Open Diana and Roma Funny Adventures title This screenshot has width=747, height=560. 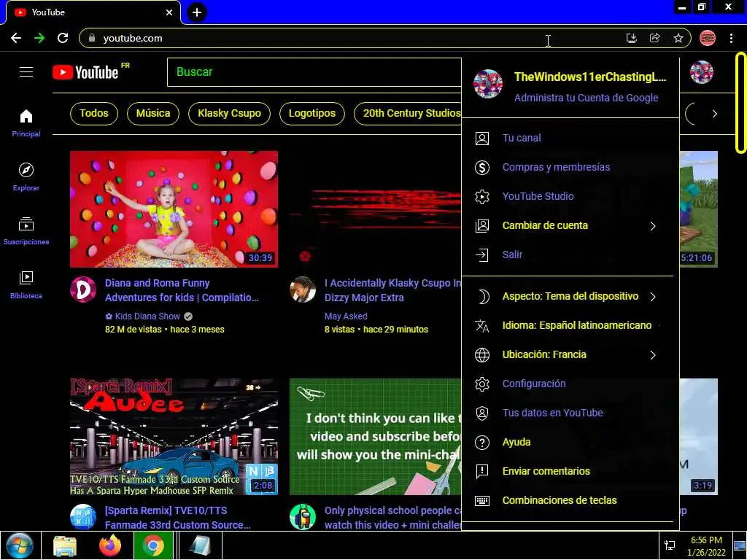pyautogui.click(x=182, y=290)
